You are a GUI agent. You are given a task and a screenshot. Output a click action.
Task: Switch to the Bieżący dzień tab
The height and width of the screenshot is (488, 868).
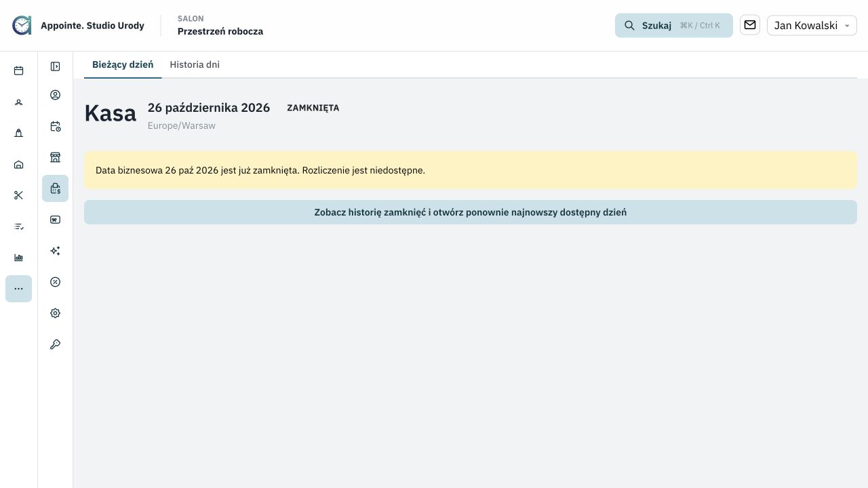click(123, 65)
